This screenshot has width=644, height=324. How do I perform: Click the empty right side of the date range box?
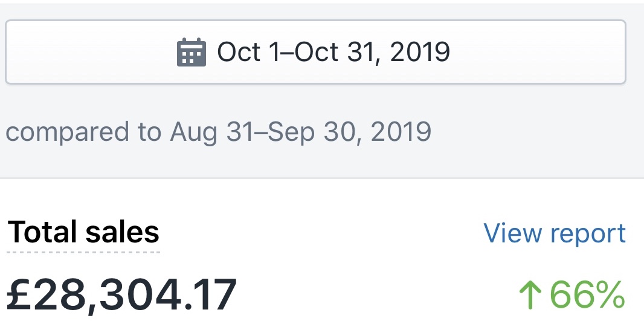(x=538, y=52)
